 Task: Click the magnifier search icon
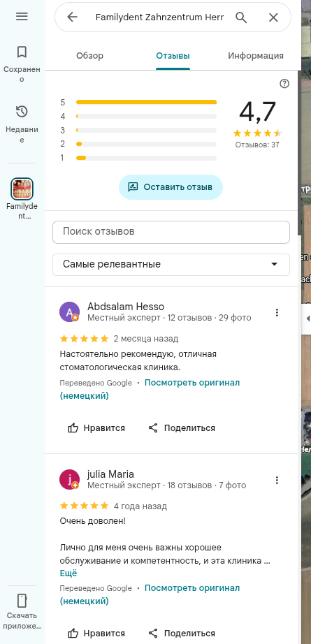click(241, 17)
